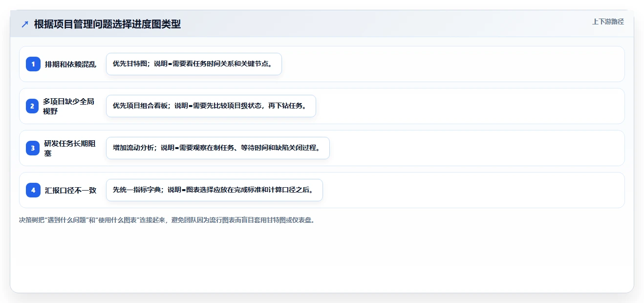
Task: Click the footer note starting with 决策树把
Action: [x=168, y=220]
